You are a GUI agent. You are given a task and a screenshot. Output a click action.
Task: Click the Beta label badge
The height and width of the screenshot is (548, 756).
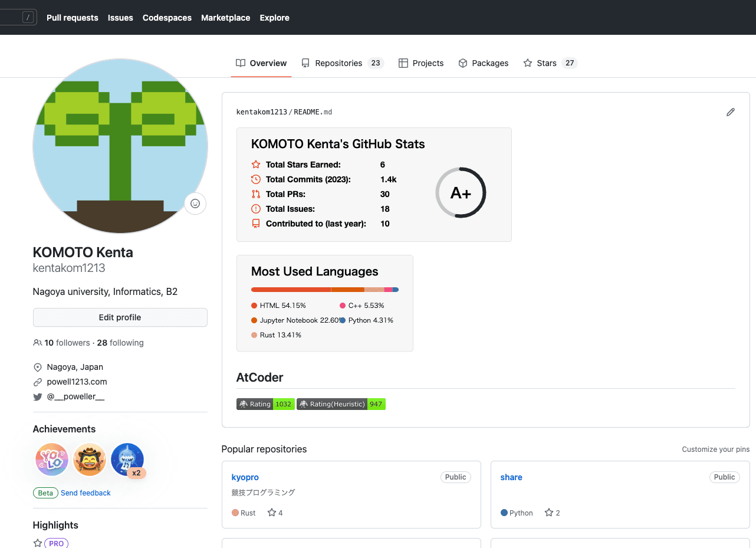(45, 493)
